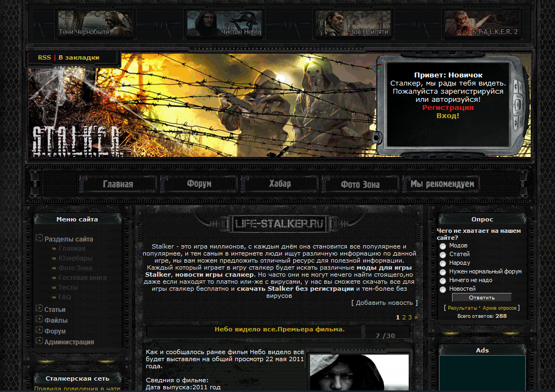Open the Архив опросов link
The image size is (555, 392).
499,308
